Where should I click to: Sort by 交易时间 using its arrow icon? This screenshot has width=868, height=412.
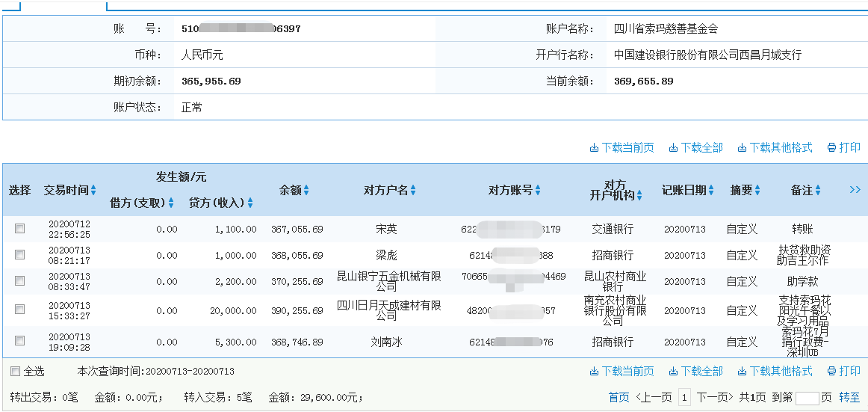coord(93,191)
